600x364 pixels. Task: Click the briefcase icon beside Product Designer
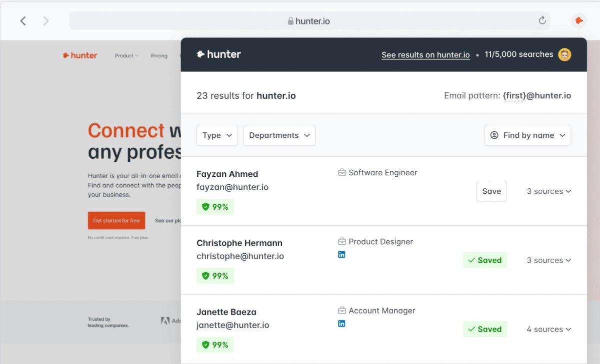[342, 242]
